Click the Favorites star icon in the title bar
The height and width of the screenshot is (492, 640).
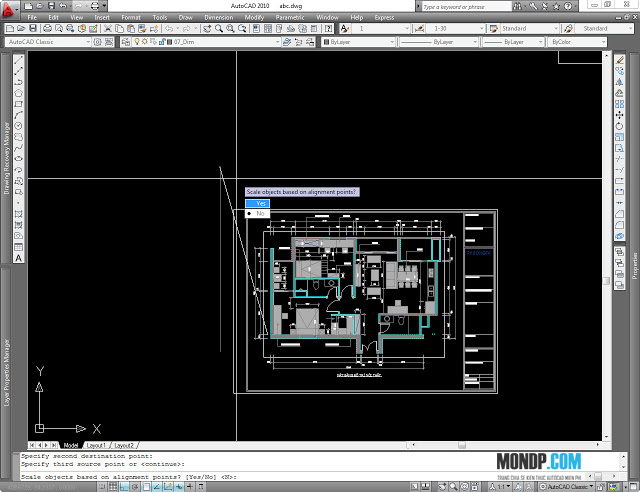coord(556,6)
